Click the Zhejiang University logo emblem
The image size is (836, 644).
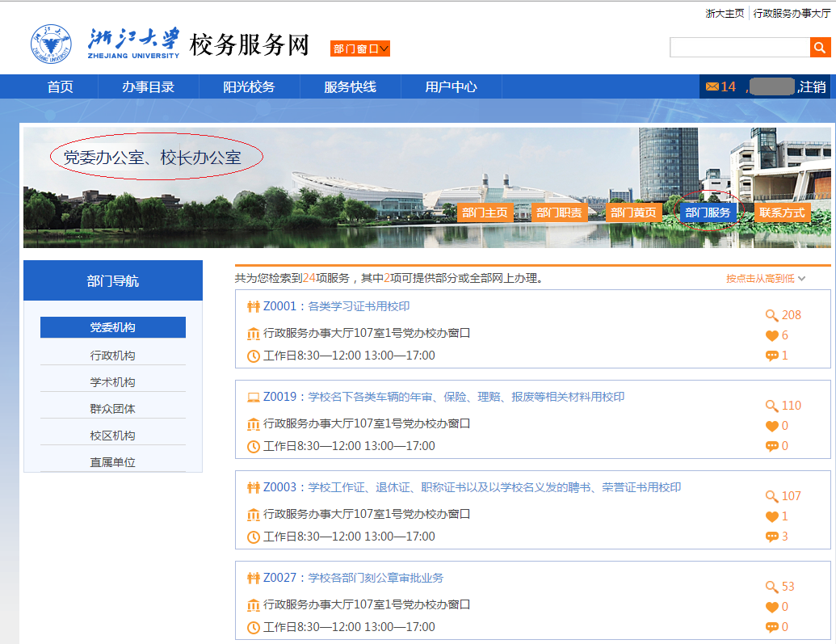pyautogui.click(x=51, y=44)
